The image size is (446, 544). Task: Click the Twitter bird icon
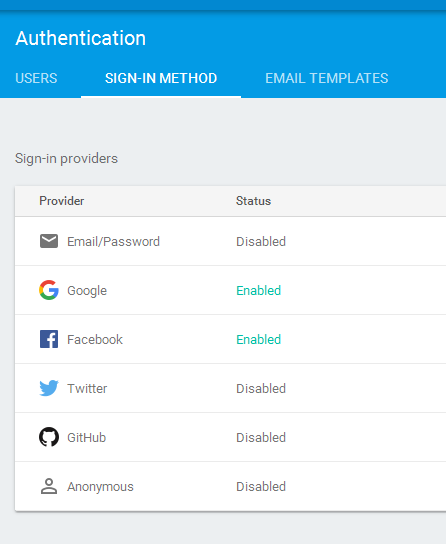[49, 388]
